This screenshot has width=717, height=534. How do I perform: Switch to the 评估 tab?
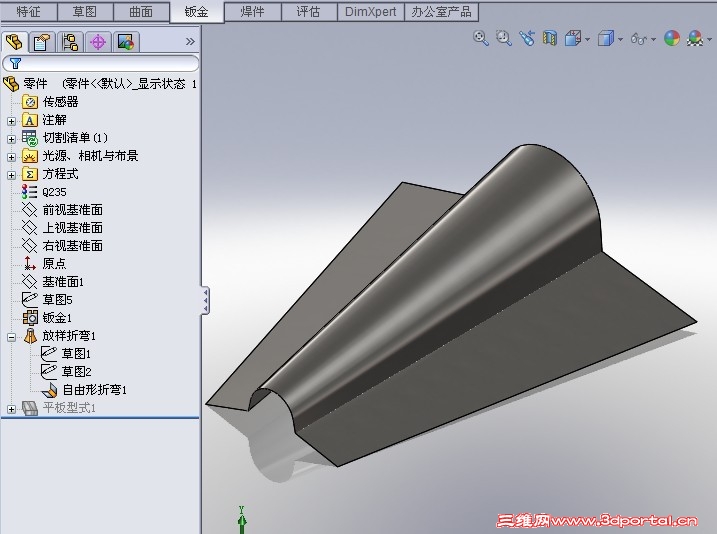point(309,11)
